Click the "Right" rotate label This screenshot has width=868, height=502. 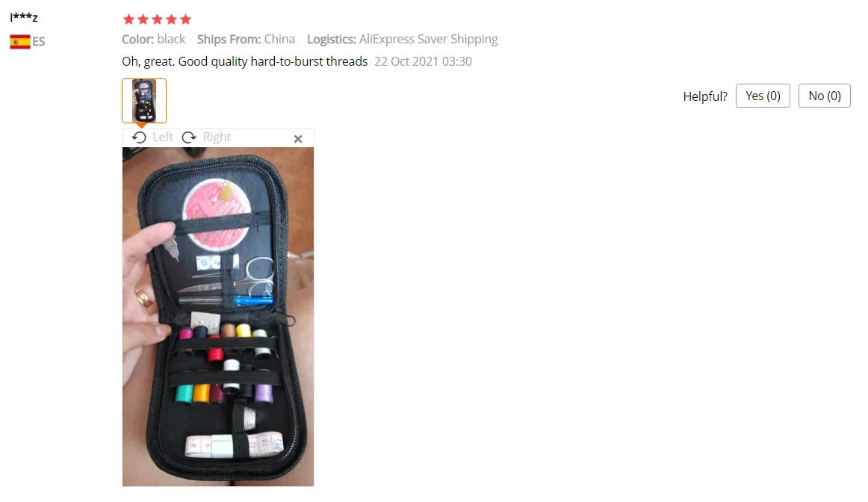click(x=217, y=137)
